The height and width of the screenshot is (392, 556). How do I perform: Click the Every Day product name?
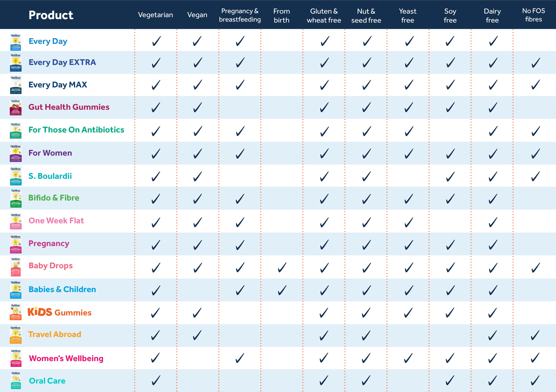tap(48, 41)
